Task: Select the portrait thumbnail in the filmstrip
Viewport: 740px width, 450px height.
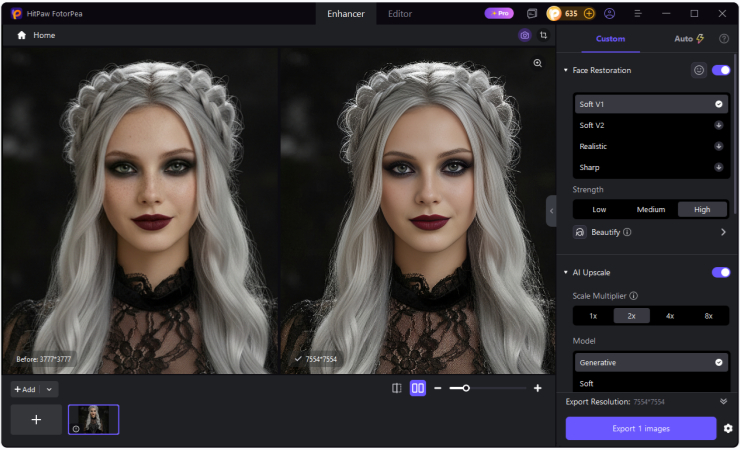Action: point(93,419)
